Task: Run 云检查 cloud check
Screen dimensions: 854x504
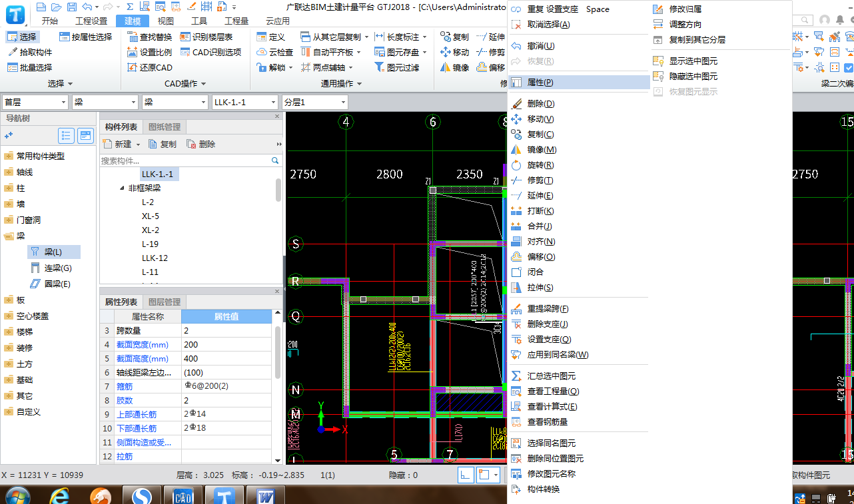Action: [274, 52]
